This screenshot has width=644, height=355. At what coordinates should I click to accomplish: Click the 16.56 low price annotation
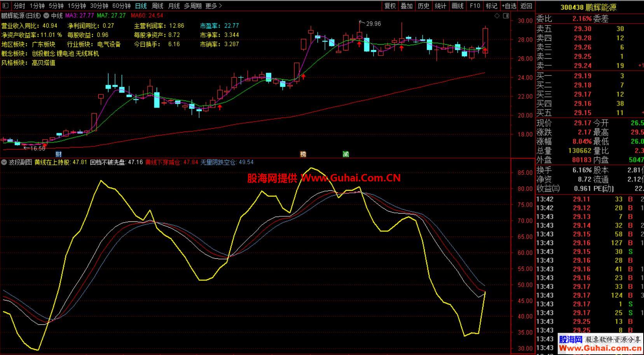tap(37, 148)
